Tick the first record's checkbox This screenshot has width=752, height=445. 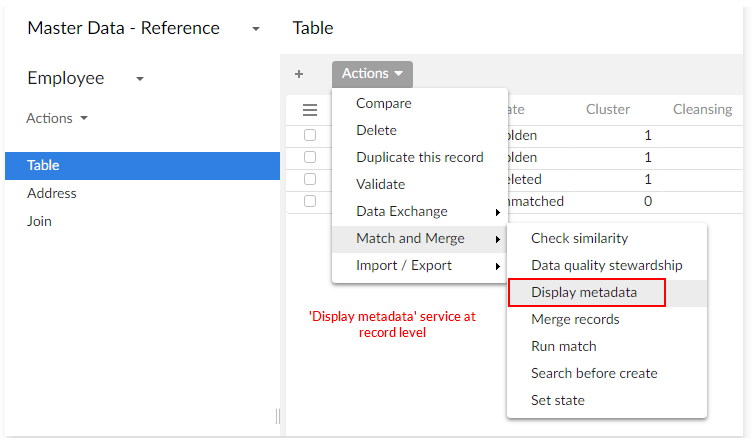(310, 135)
